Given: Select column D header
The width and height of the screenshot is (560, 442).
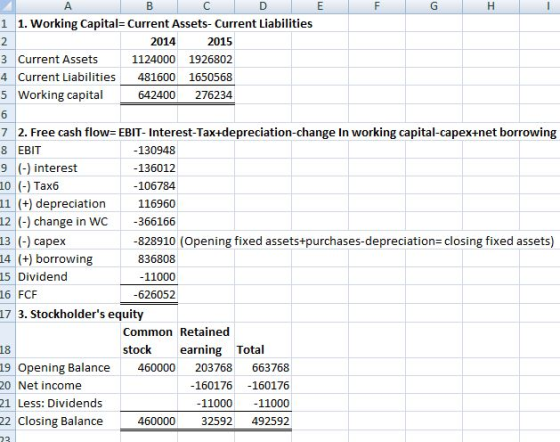Looking at the screenshot, I should [x=263, y=6].
